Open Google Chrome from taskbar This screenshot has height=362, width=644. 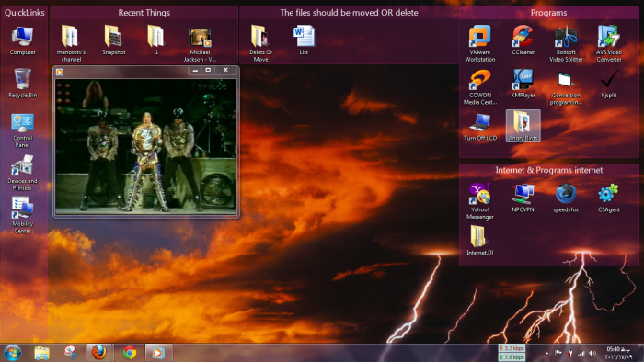click(x=130, y=353)
